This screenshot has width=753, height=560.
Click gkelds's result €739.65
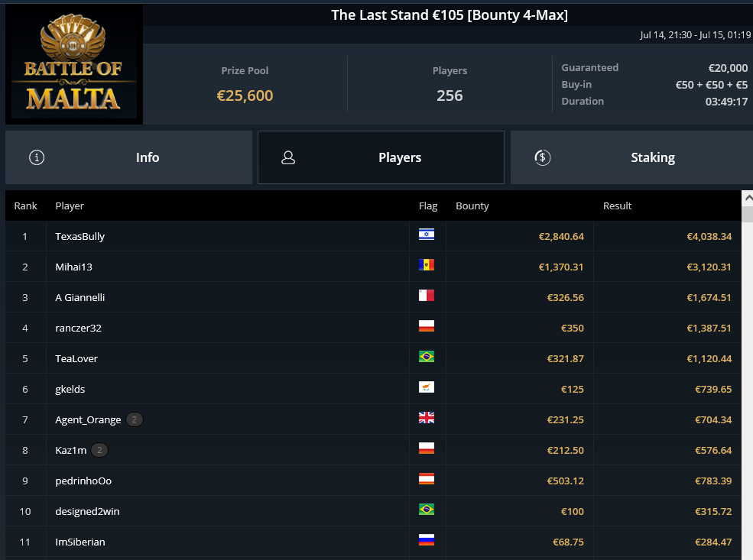(713, 389)
